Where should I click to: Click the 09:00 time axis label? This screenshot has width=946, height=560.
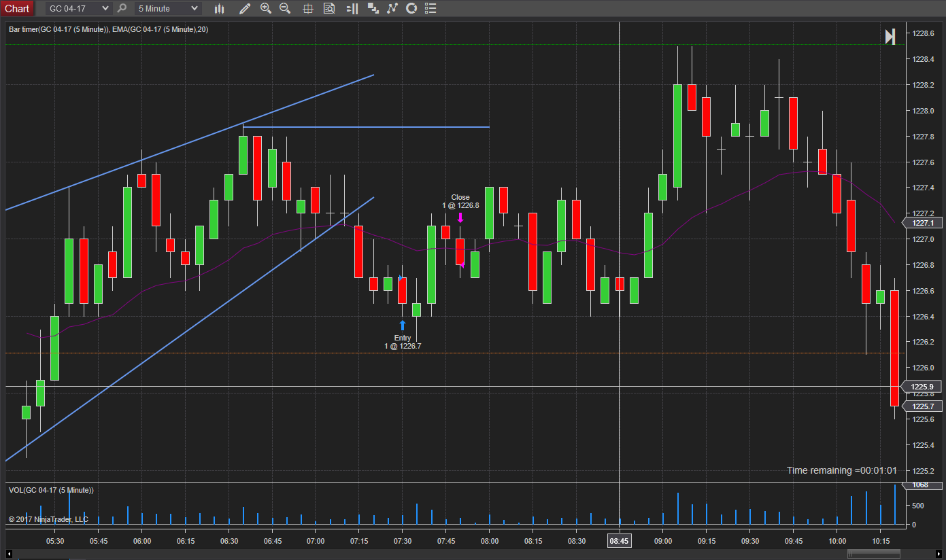[x=663, y=541]
